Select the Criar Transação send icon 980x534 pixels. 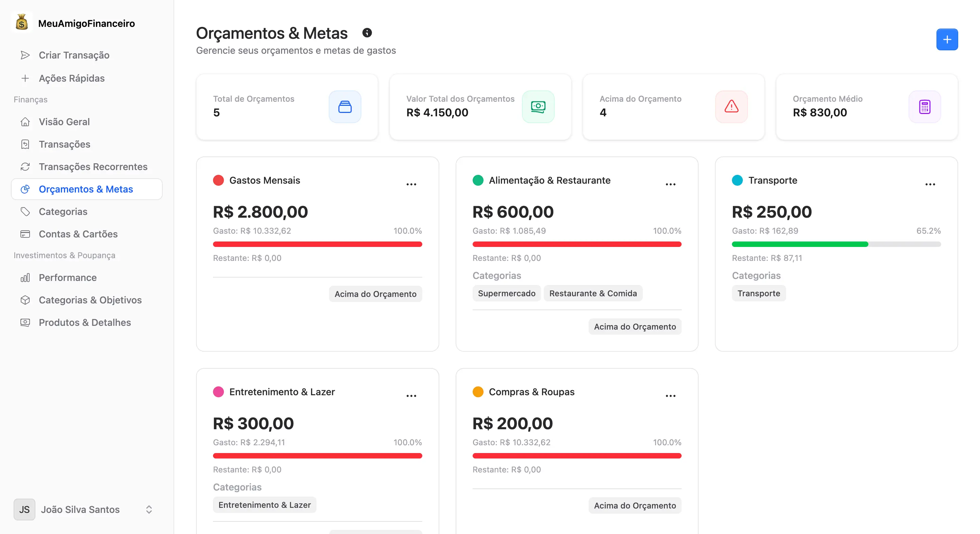(x=25, y=55)
